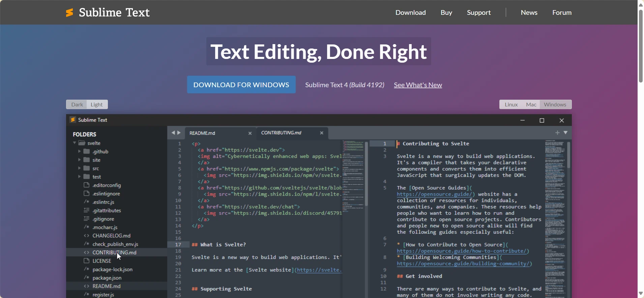Go to the Support page

478,12
